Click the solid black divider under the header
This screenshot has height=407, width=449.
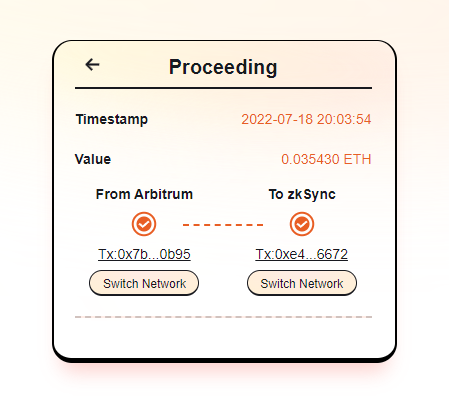tap(223, 88)
